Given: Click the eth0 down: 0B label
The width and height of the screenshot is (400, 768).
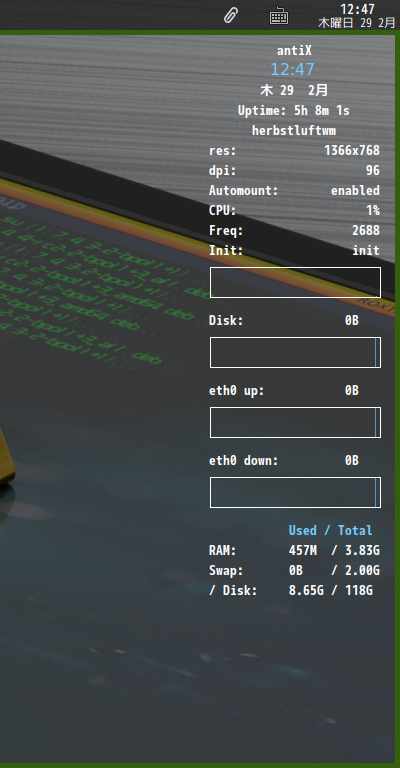Looking at the screenshot, I should (x=284, y=461).
